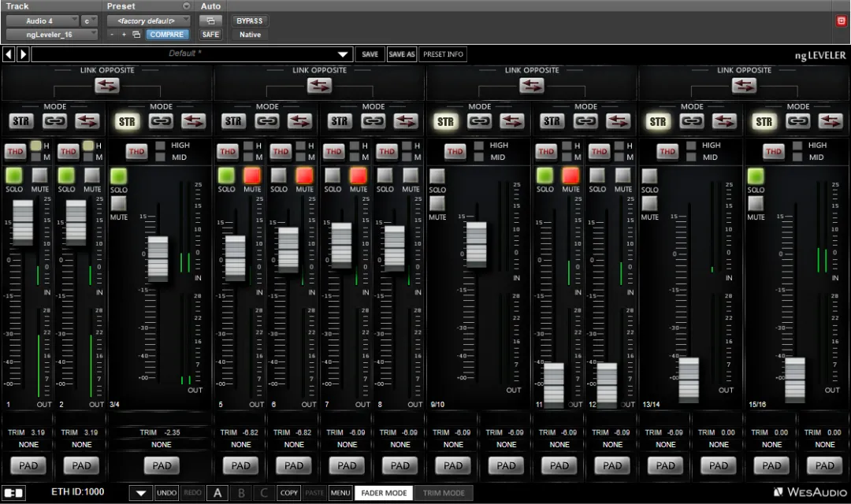Click the COPY button
Viewport: 851px width, 504px height.
(288, 493)
